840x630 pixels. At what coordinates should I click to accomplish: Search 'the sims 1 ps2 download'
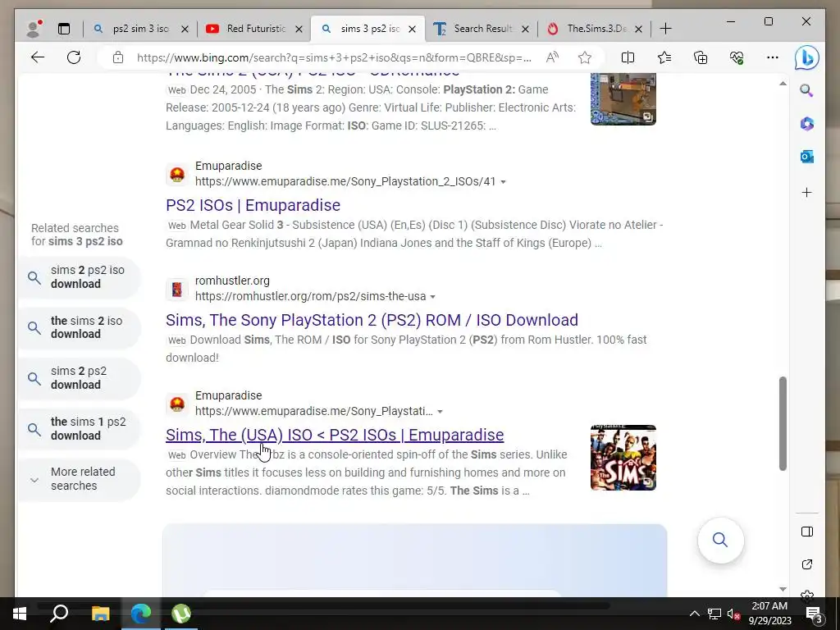[x=80, y=428]
